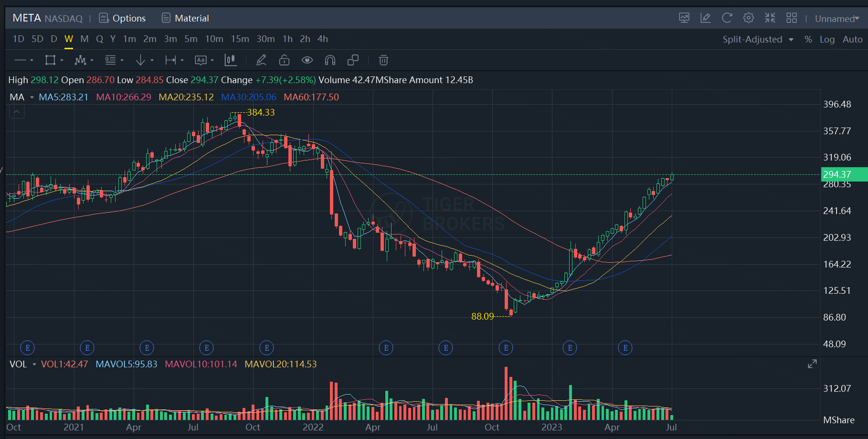Expand the Unnamed layout dropdown
868x439 pixels.
pyautogui.click(x=837, y=19)
